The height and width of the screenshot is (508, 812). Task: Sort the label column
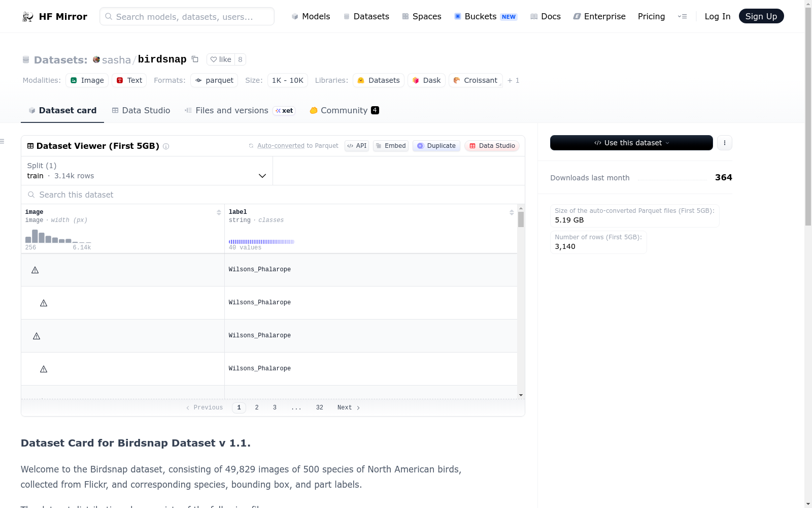tap(512, 212)
